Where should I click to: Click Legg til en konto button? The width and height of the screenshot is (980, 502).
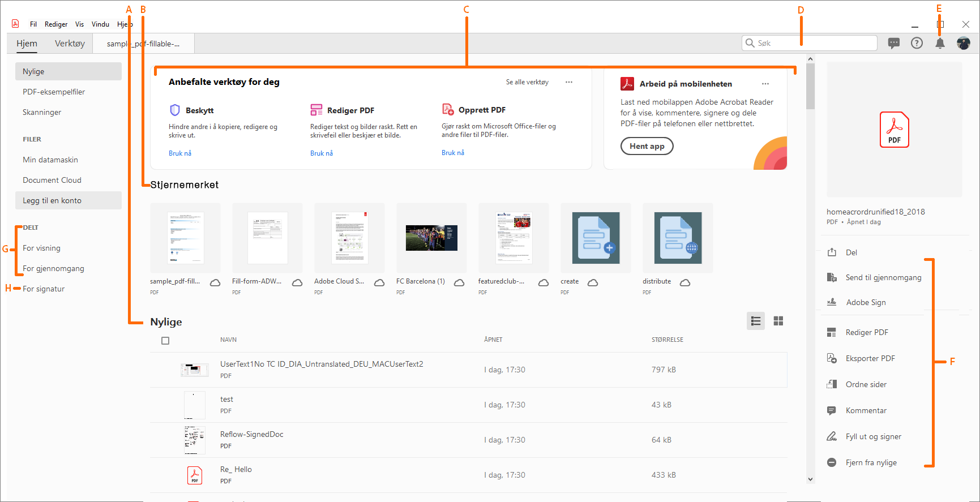[x=69, y=200]
